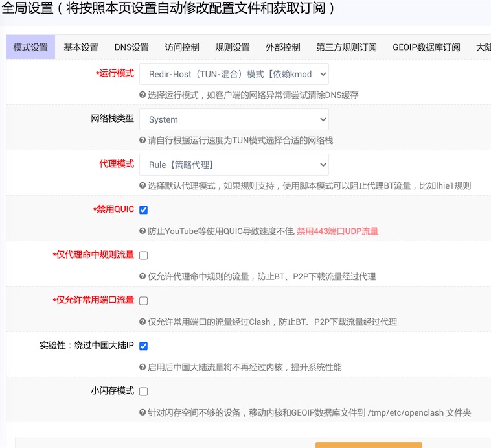Click the 小闪存模式 label
The height and width of the screenshot is (448, 491).
coord(113,391)
